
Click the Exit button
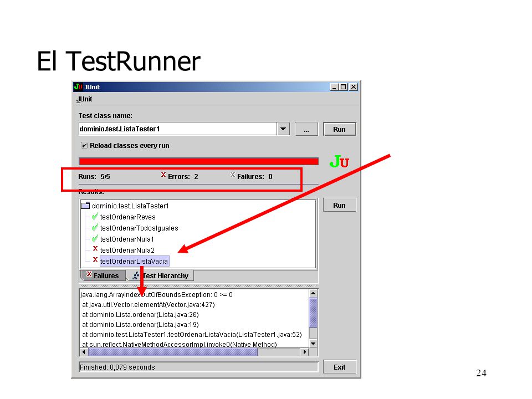click(340, 367)
